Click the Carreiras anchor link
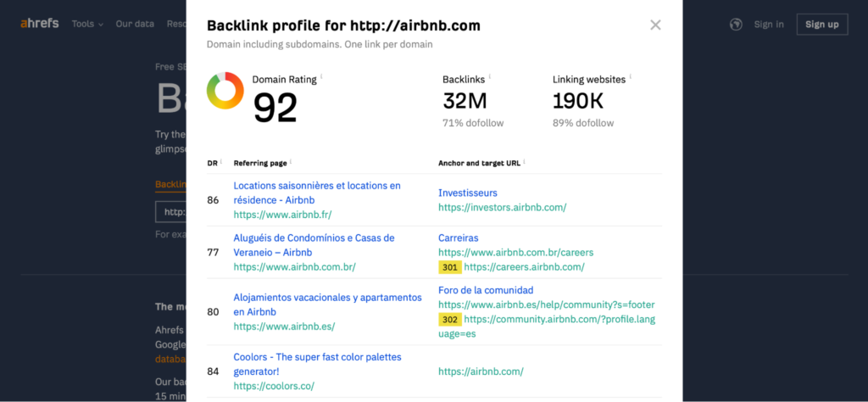This screenshot has width=868, height=402. point(459,237)
